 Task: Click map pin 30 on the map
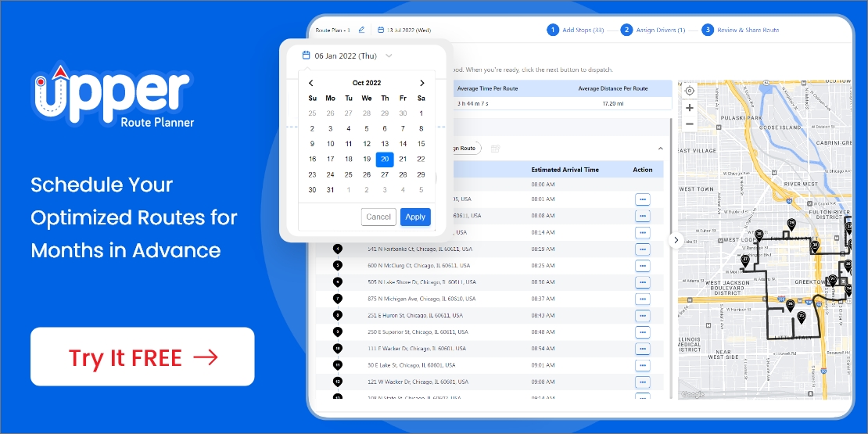tap(814, 246)
